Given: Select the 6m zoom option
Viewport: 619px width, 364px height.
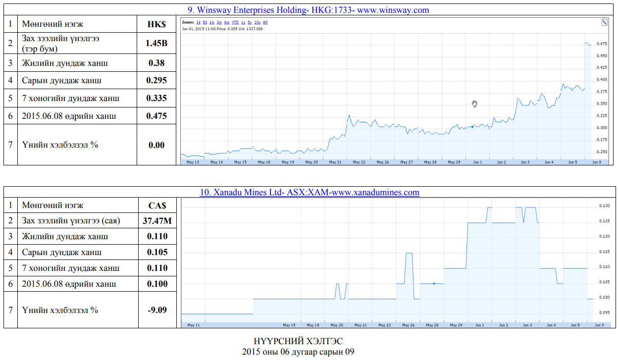Looking at the screenshot, I should click(226, 22).
